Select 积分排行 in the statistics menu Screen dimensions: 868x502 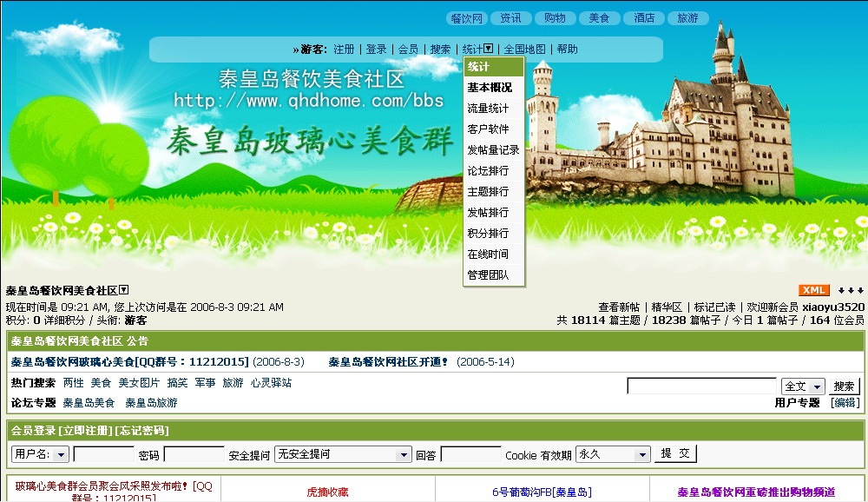[488, 234]
